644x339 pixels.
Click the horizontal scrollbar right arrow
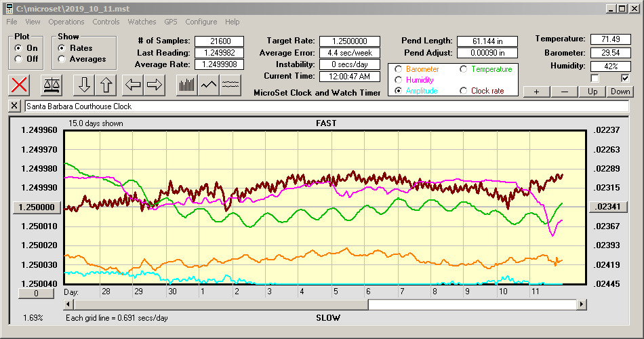pos(582,304)
